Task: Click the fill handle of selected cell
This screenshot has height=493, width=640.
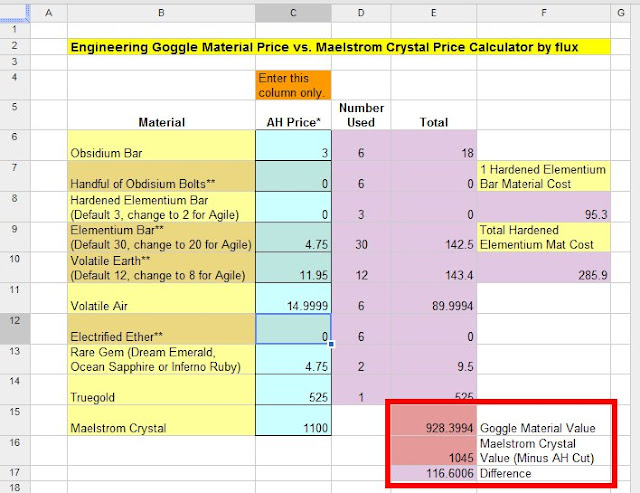Action: tap(331, 344)
